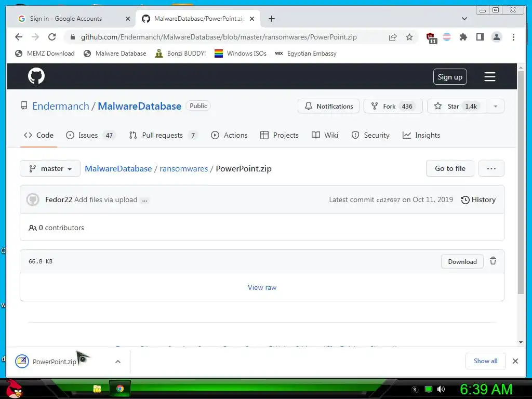This screenshot has height=399, width=532.
Task: Click the Fedor22 author link
Action: [59, 199]
